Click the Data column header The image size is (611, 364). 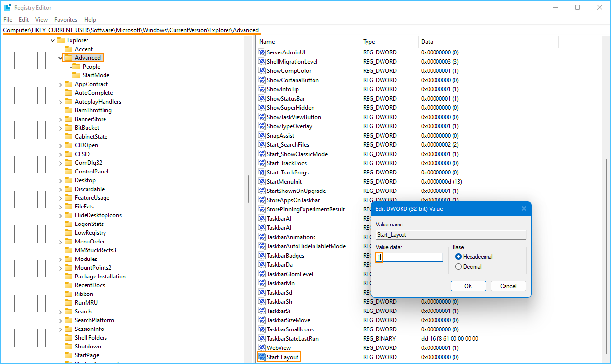coord(488,42)
